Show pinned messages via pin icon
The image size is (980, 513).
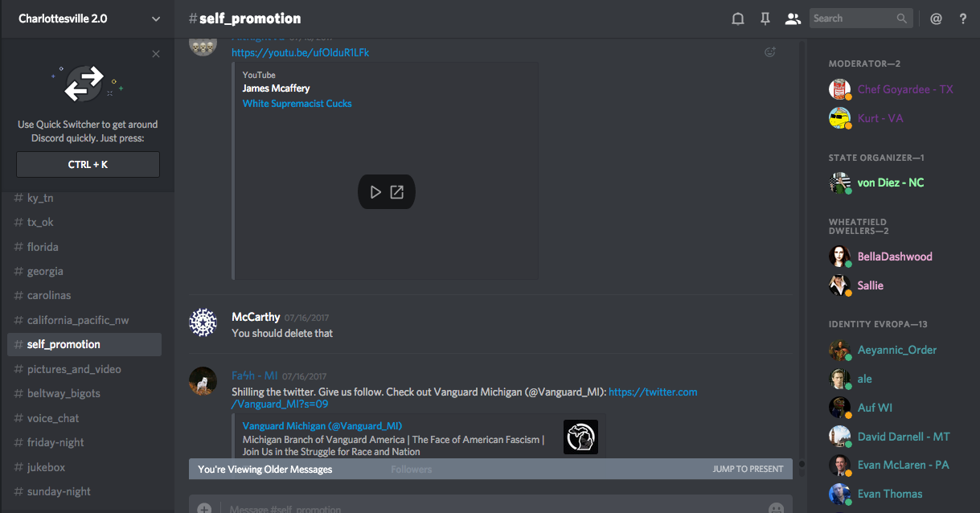click(x=765, y=18)
